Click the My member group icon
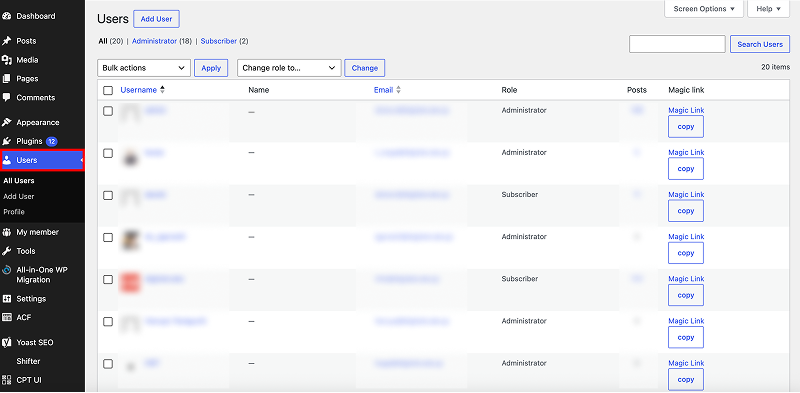Screen dimensions: 800x393 (7, 232)
